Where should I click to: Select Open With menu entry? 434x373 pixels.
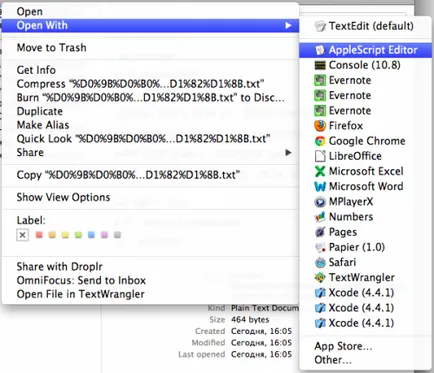pyautogui.click(x=150, y=25)
